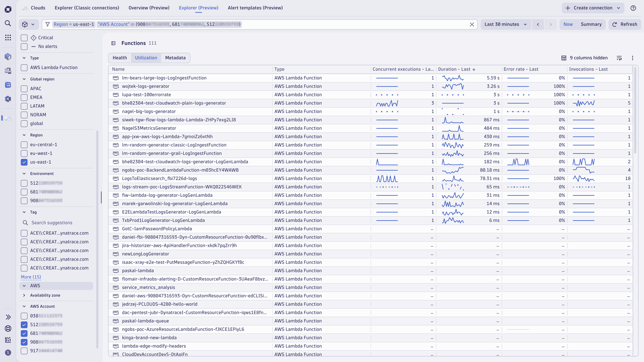
Task: Select the Utilization tab
Action: tap(146, 58)
